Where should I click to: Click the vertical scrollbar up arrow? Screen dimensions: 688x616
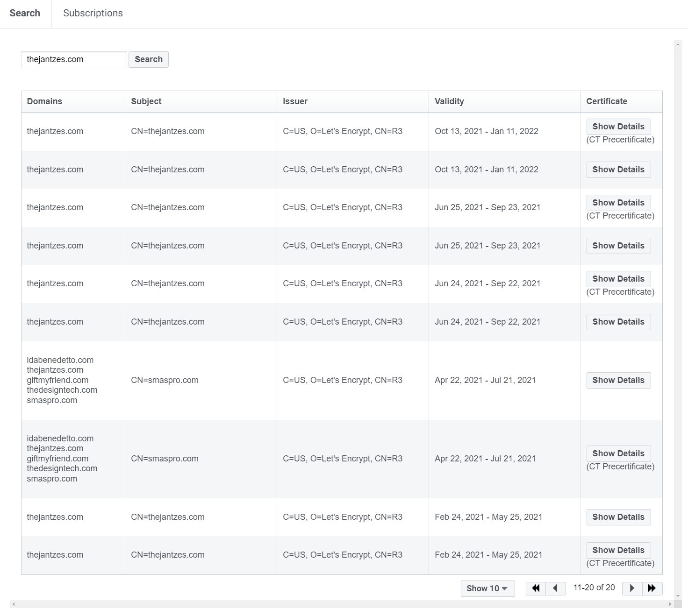pyautogui.click(x=678, y=44)
